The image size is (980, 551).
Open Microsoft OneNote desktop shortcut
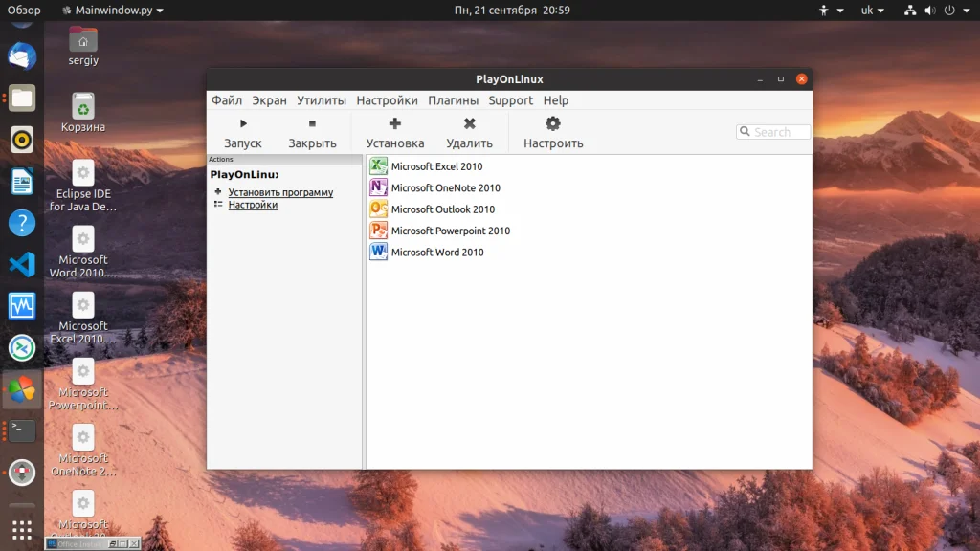pos(83,452)
